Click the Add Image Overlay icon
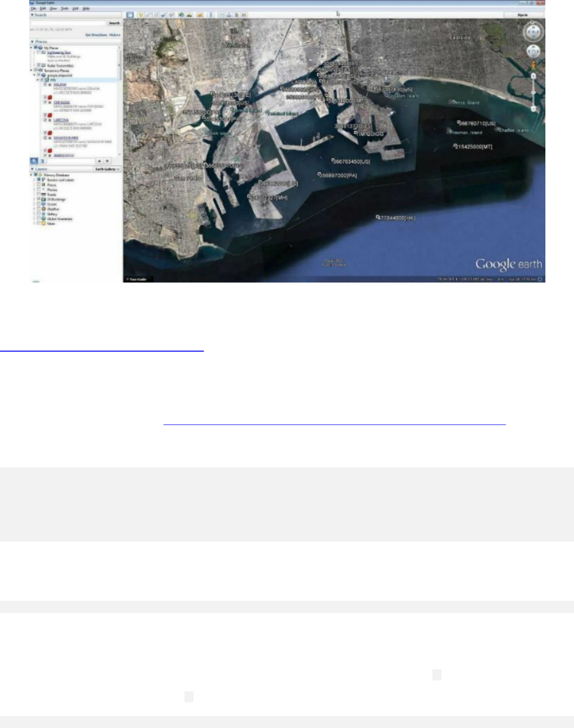The width and height of the screenshot is (574, 728). (164, 15)
